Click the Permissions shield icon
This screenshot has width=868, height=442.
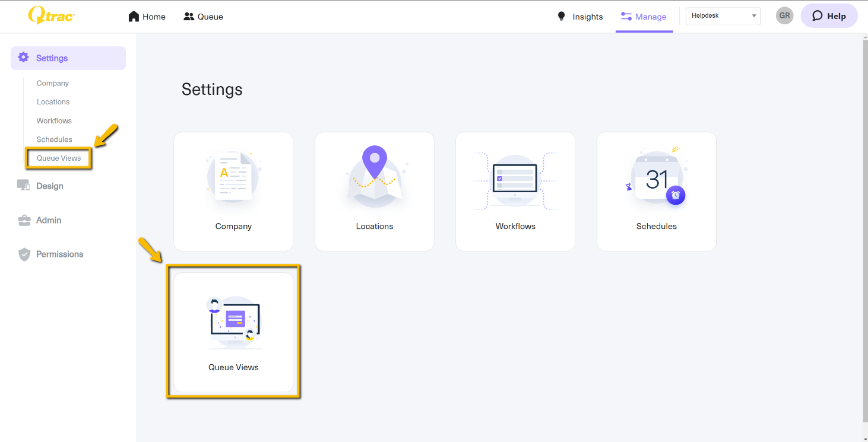(24, 255)
